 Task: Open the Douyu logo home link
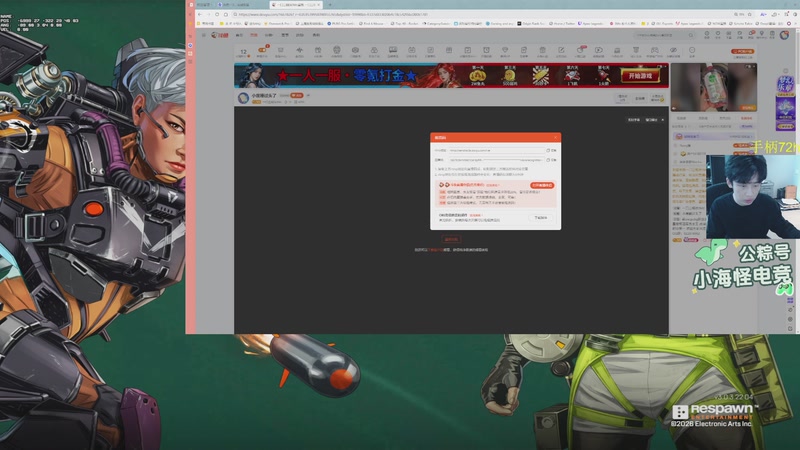[x=220, y=35]
